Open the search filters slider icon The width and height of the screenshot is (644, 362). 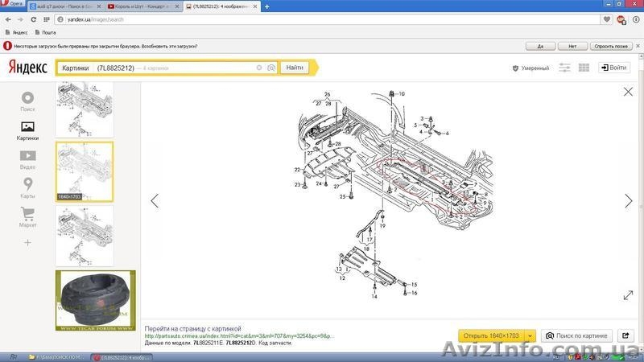click(x=565, y=68)
